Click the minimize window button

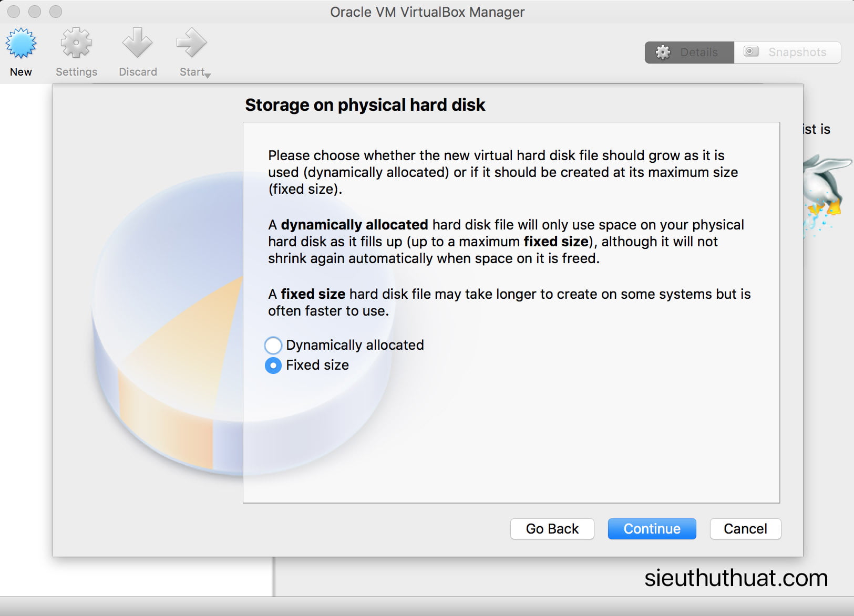click(x=35, y=12)
